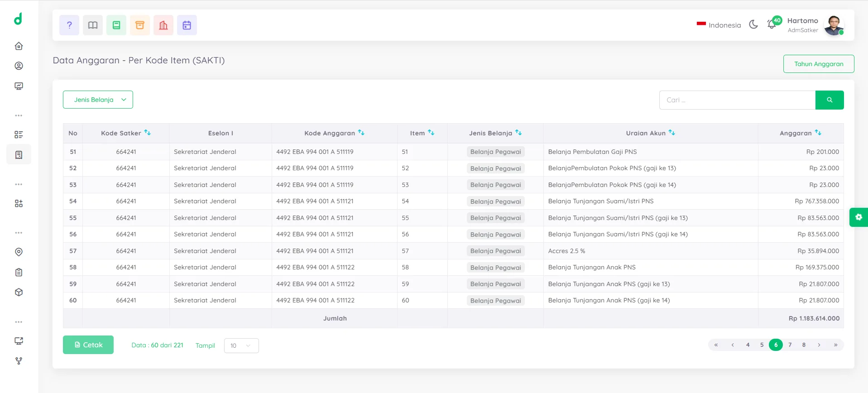Screen dimensions: 868x393
Task: Click Belanja Pegawai badge in row 51
Action: [x=495, y=152]
